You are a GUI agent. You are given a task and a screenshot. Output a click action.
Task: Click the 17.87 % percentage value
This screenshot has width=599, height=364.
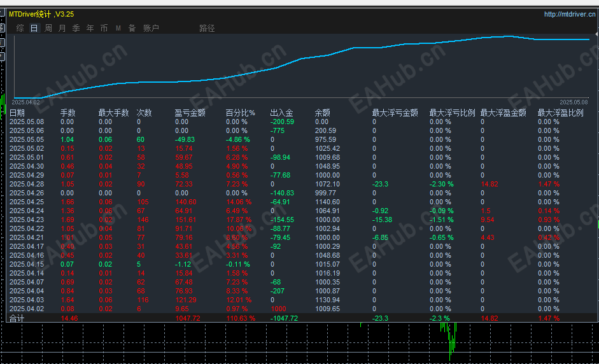coord(239,220)
